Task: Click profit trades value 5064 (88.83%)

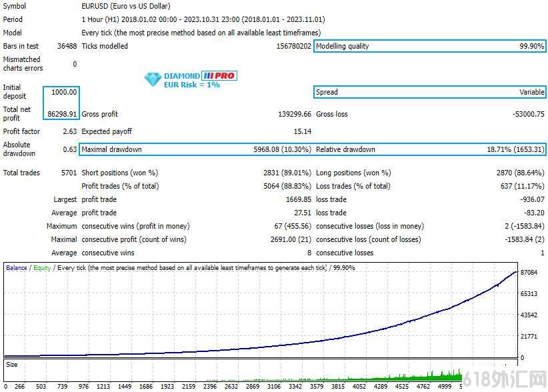Action: [287, 186]
